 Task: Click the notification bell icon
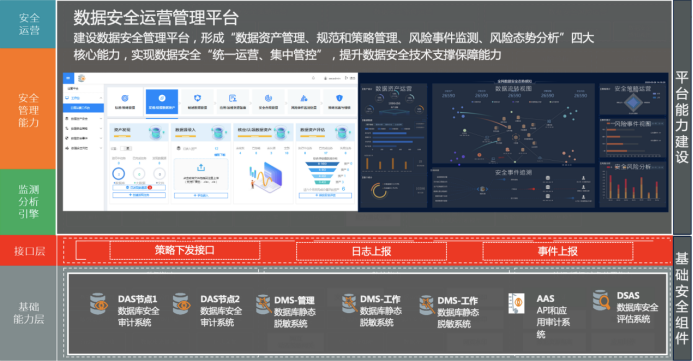(313, 78)
